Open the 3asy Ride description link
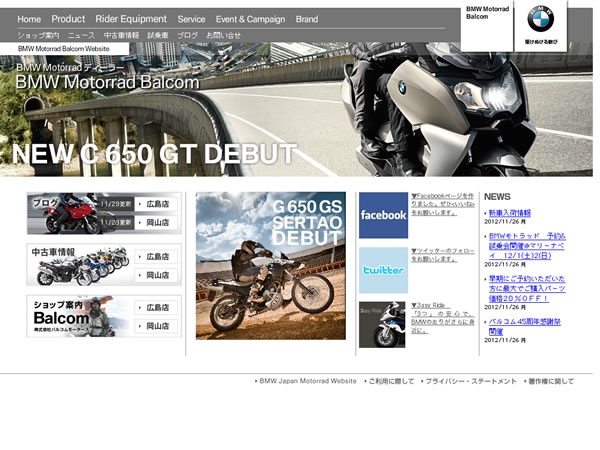Viewport: 600px width, 450px height. click(x=443, y=318)
